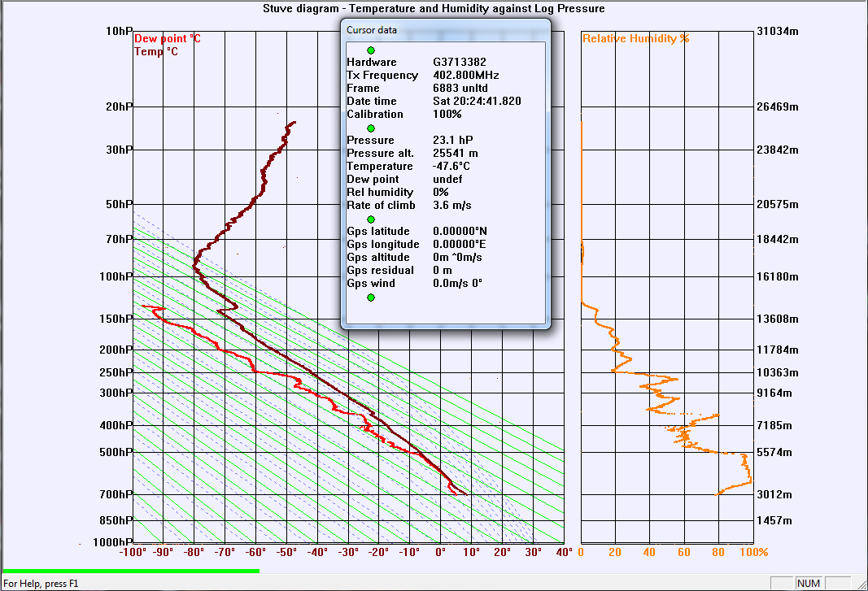This screenshot has height=591, width=868.
Task: Click the green indicator above the Pressure row
Action: pos(371,128)
